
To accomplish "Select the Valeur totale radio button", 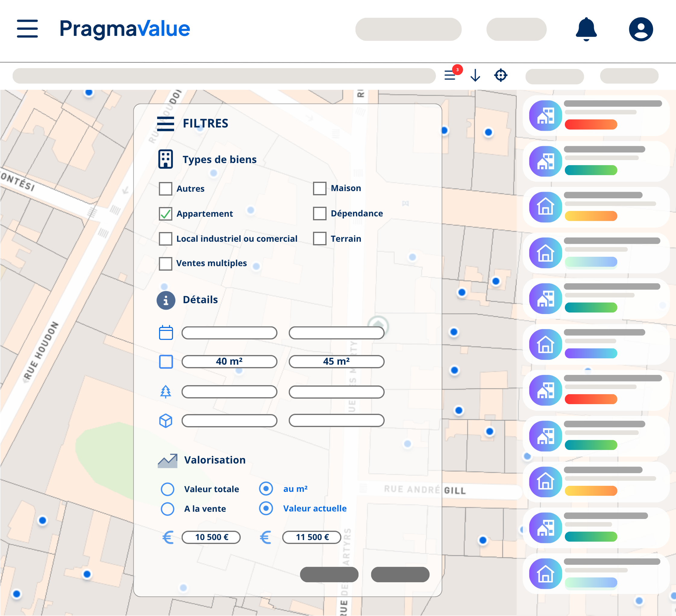I will (x=167, y=489).
